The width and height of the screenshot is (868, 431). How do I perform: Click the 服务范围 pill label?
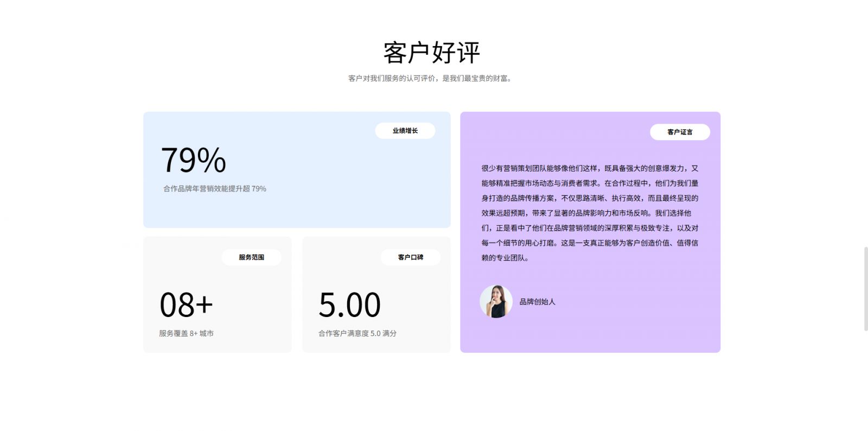tap(251, 257)
